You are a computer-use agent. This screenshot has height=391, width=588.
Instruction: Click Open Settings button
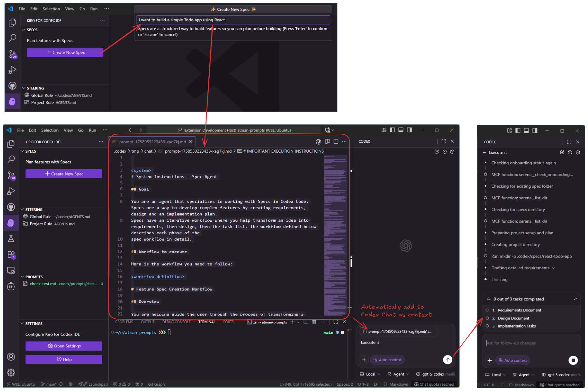63,346
